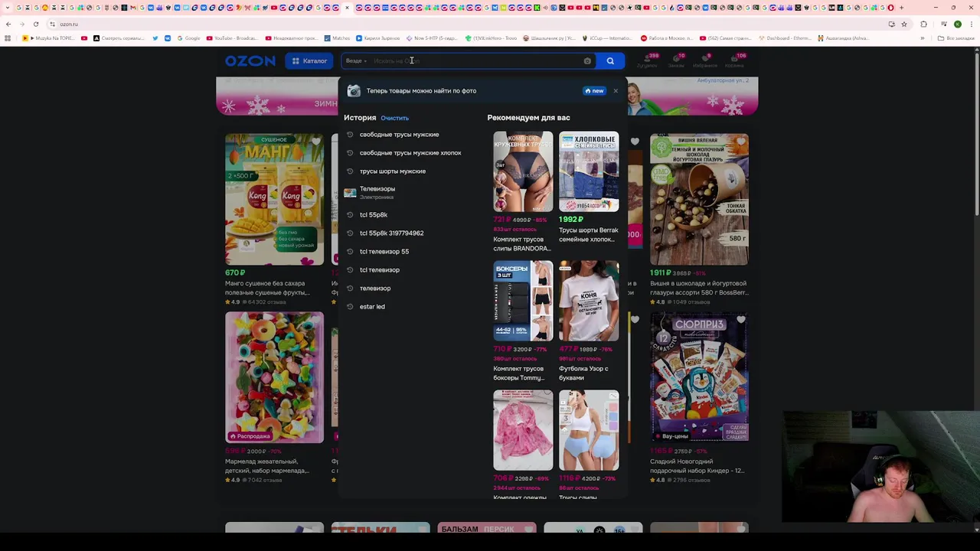Bookmark page with star icon
The height and width of the screenshot is (551, 980).
click(x=904, y=24)
